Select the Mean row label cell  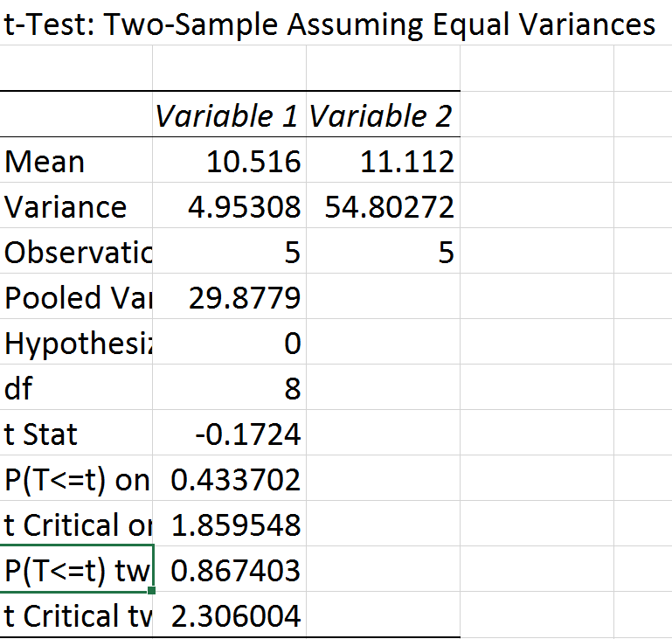[77, 162]
